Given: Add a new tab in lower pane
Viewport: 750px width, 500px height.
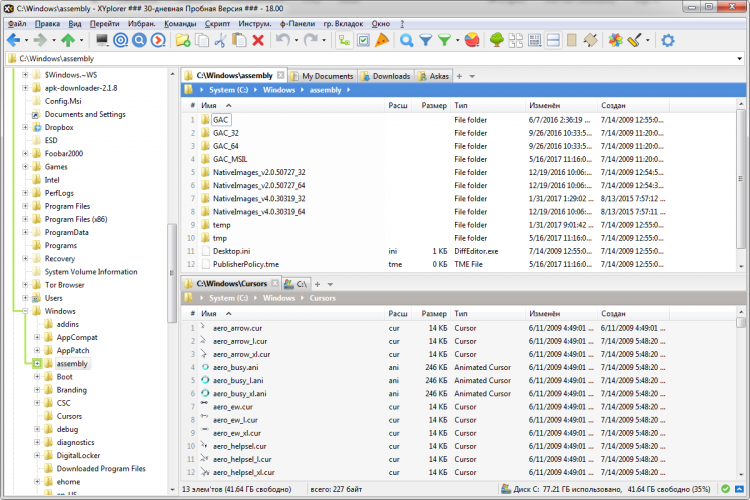Looking at the screenshot, I should pos(317,284).
